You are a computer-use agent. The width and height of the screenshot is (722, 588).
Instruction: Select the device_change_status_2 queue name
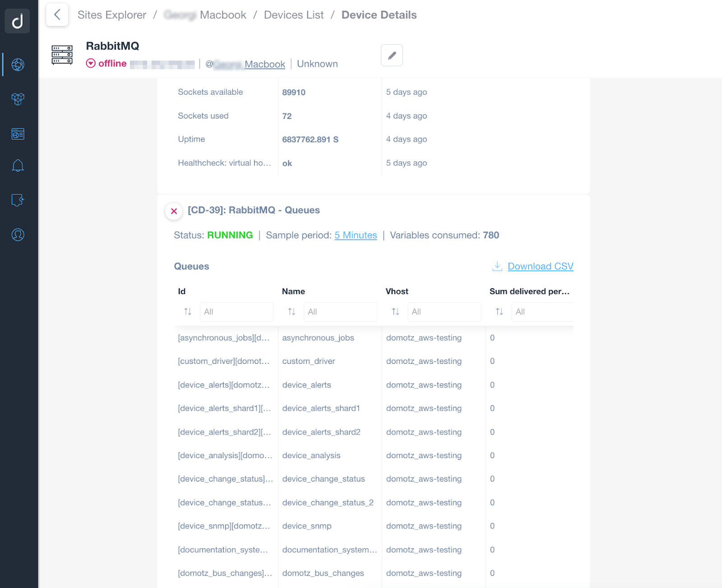tap(328, 502)
